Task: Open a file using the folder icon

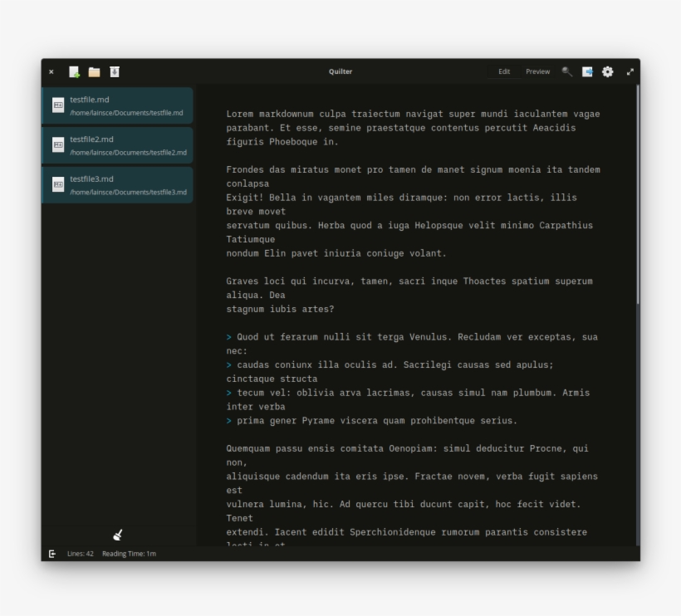Action: click(94, 72)
